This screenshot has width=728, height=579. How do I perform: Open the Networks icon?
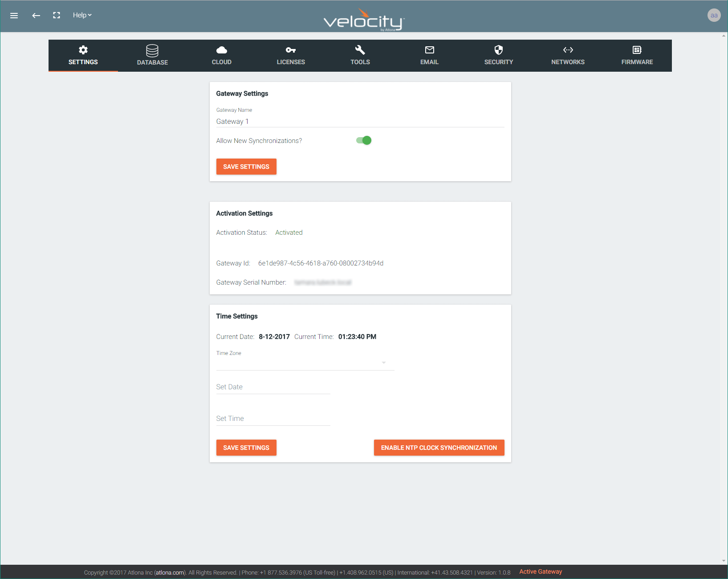coord(568,50)
